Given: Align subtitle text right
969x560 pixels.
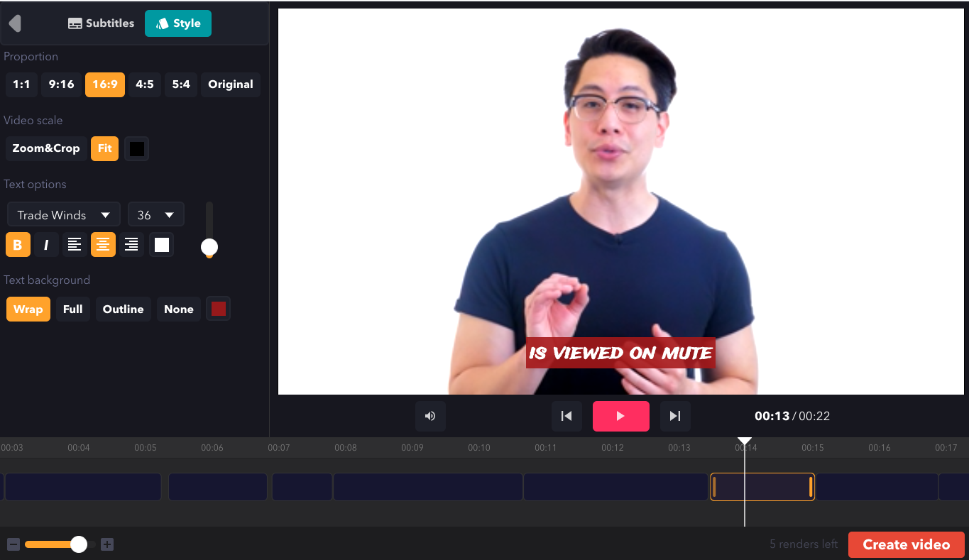Looking at the screenshot, I should click(131, 245).
